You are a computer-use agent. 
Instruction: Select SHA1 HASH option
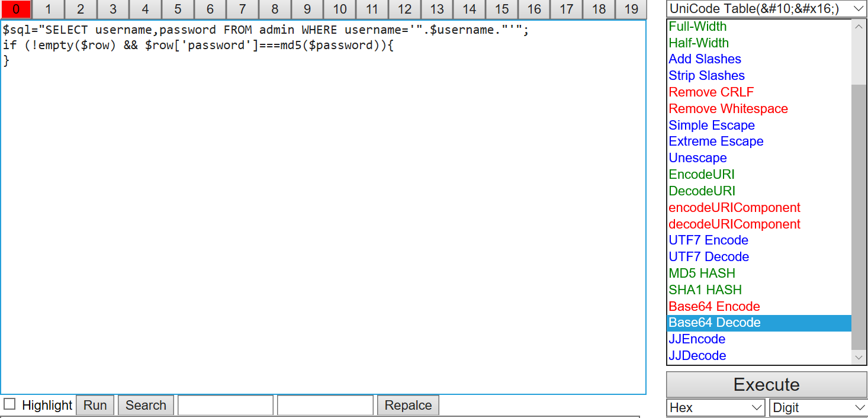759,290
